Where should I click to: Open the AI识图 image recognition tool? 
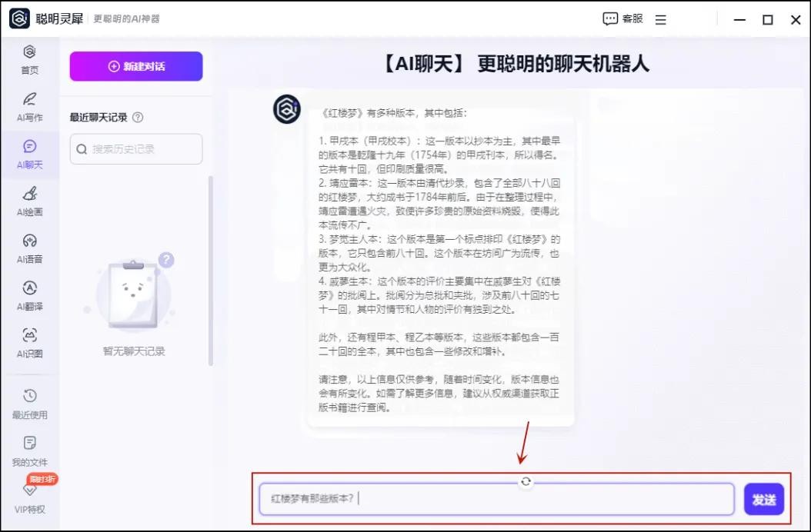[29, 343]
